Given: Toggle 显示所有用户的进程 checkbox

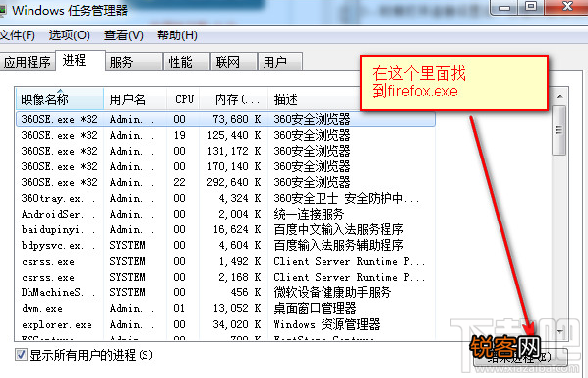Looking at the screenshot, I should 21,355.
